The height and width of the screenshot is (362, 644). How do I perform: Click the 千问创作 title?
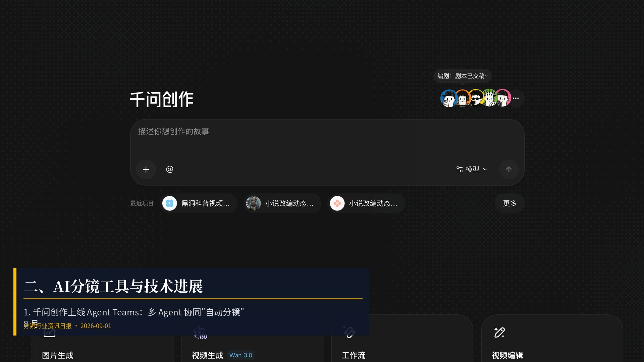pyautogui.click(x=162, y=100)
